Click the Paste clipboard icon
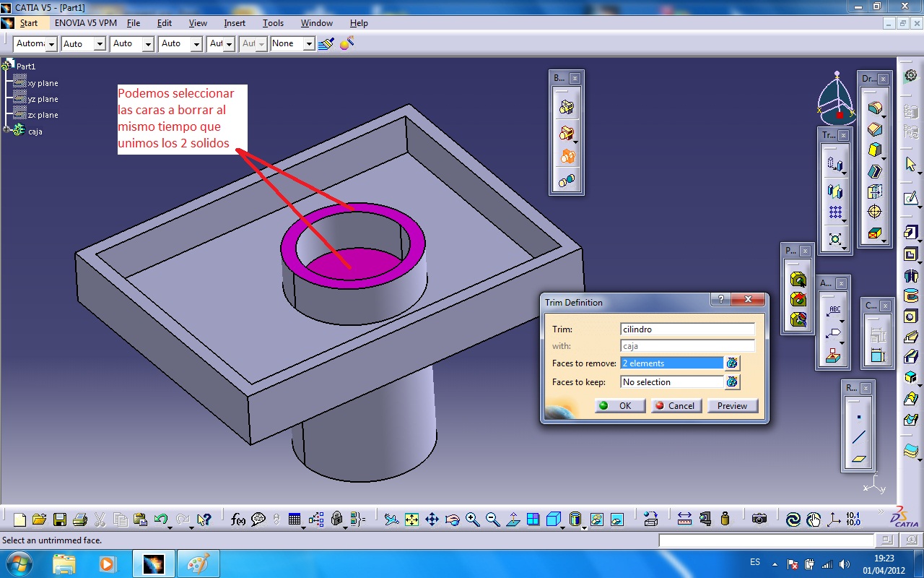 tap(141, 519)
